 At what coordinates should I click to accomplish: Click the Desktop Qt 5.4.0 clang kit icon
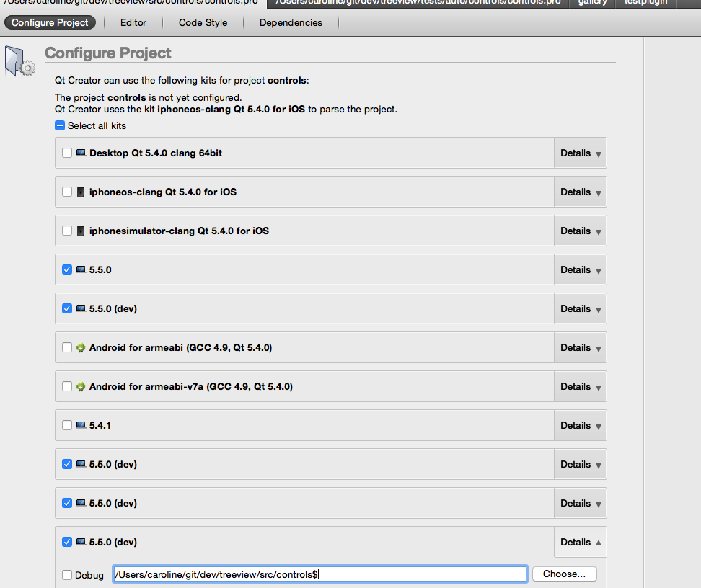[81, 153]
